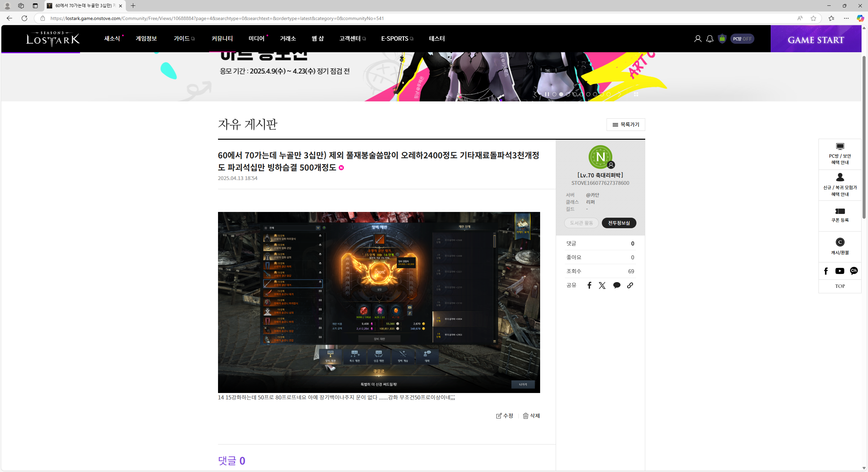Enlarge the equipment honing screenshot in post

pyautogui.click(x=379, y=302)
